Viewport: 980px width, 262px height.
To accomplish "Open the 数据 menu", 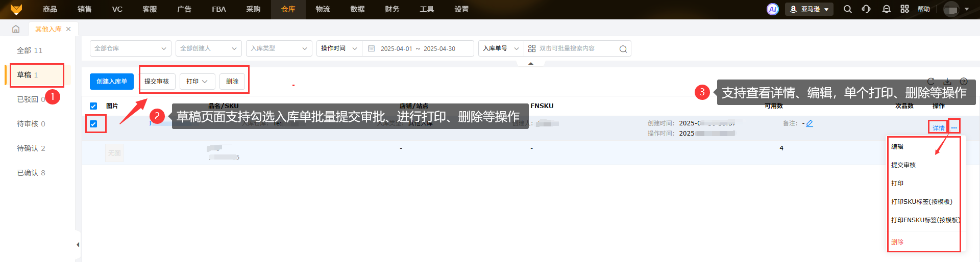I will [x=357, y=9].
